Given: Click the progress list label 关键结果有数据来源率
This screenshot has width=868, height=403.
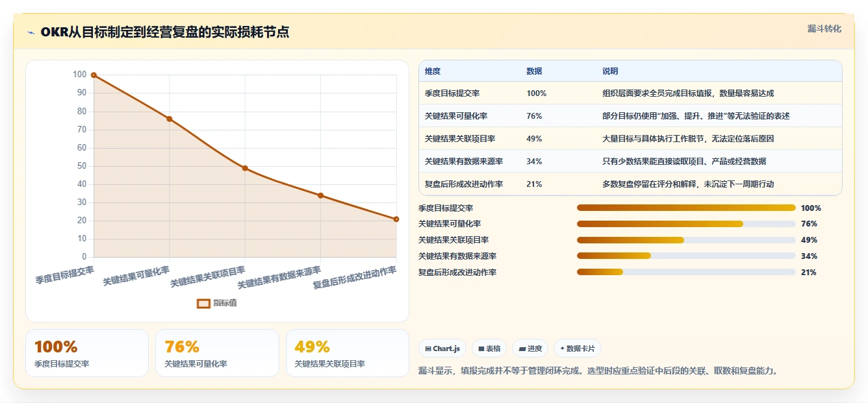Looking at the screenshot, I should [457, 256].
